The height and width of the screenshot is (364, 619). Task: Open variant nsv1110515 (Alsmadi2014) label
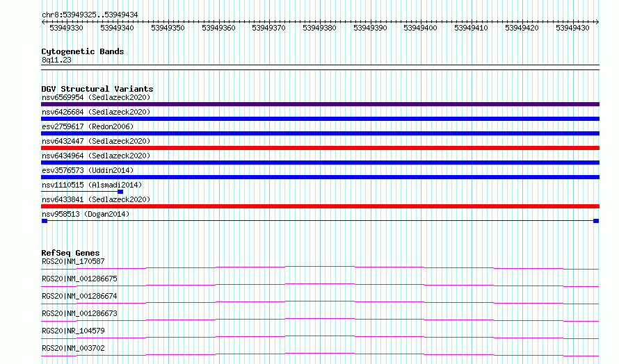92,185
